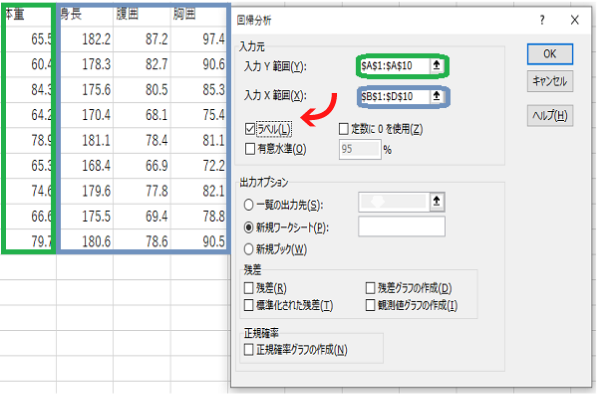The width and height of the screenshot is (600, 400).
Task: Click the range selector icon for 一覧の出力先
Action: pos(435,203)
